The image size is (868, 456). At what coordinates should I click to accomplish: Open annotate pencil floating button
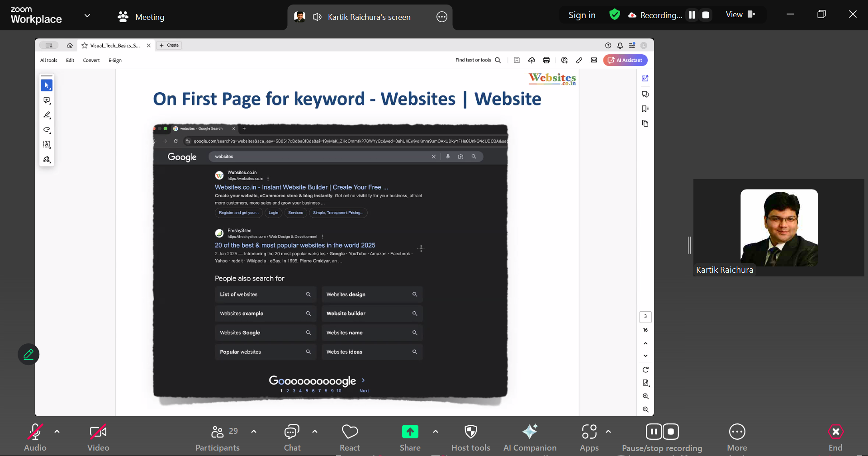tap(28, 354)
